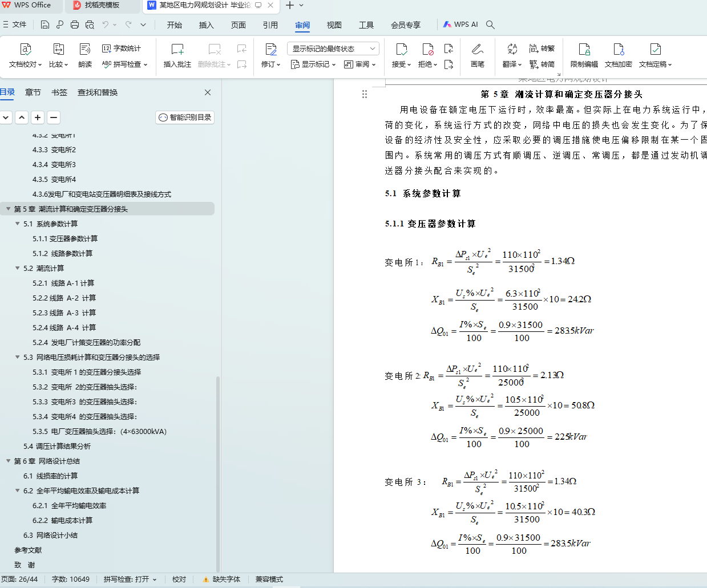Click the 限制编辑 restrict editing icon
The image size is (707, 588).
point(584,50)
